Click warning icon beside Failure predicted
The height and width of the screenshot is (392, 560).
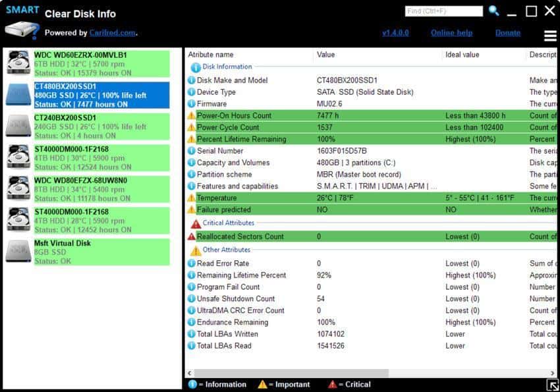tap(192, 210)
